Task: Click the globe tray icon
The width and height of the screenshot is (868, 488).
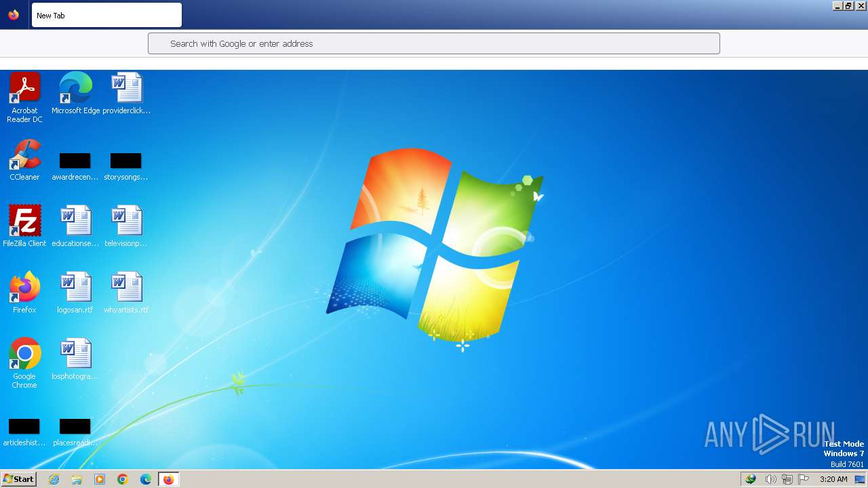Action: (x=751, y=479)
